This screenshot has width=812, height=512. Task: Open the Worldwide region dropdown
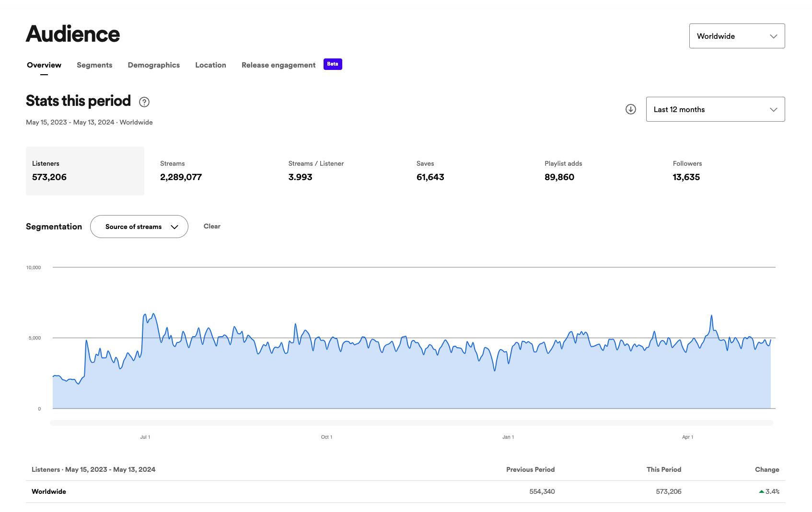(737, 36)
